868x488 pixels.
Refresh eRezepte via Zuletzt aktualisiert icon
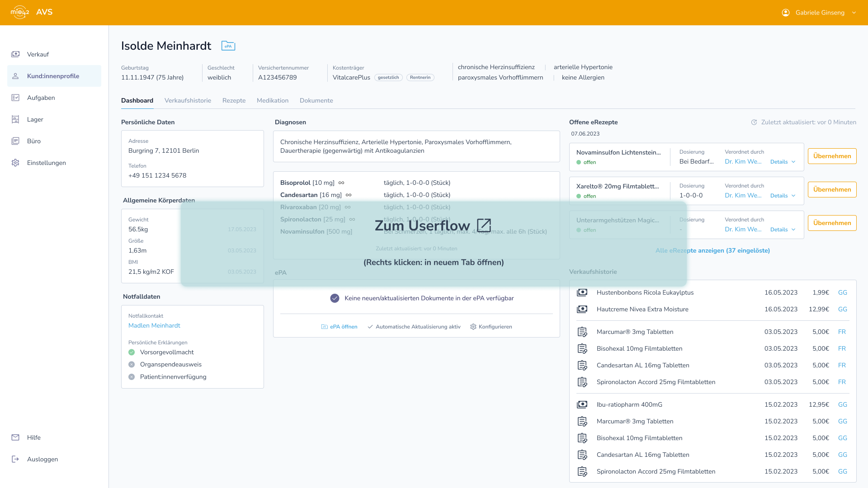[754, 122]
